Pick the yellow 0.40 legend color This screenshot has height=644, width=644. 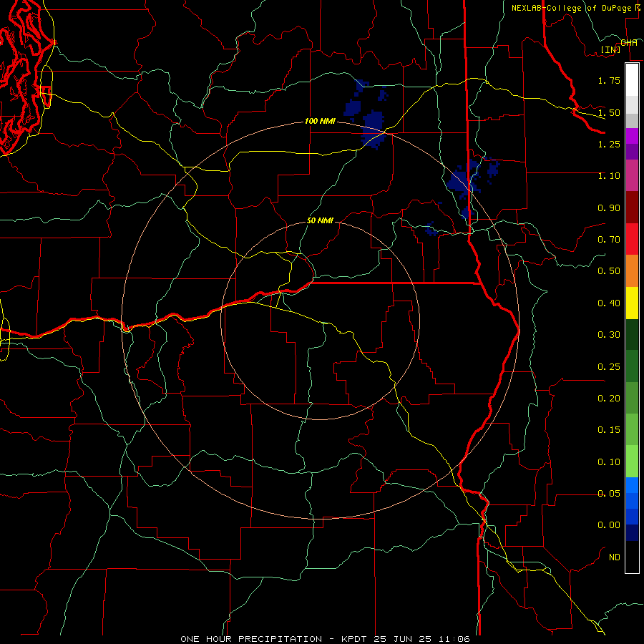point(632,303)
